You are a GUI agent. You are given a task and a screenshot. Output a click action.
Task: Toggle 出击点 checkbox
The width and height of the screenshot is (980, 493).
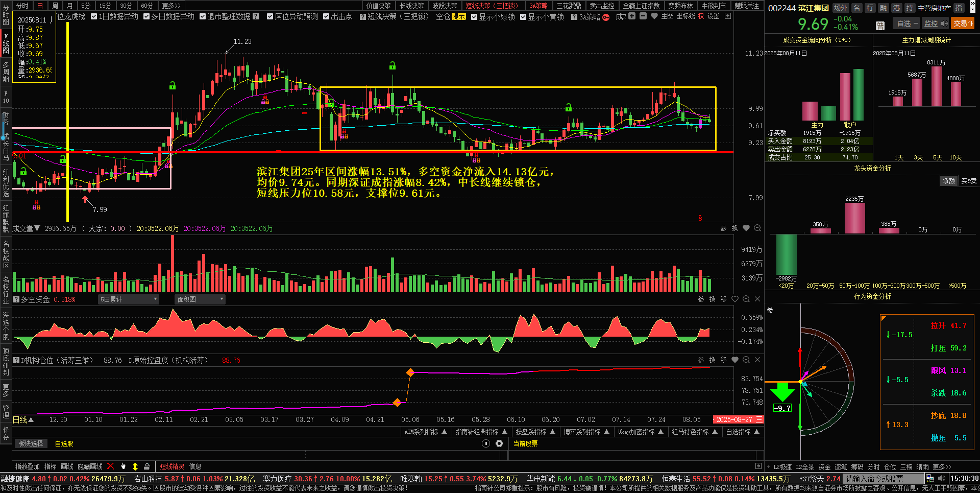(x=326, y=17)
